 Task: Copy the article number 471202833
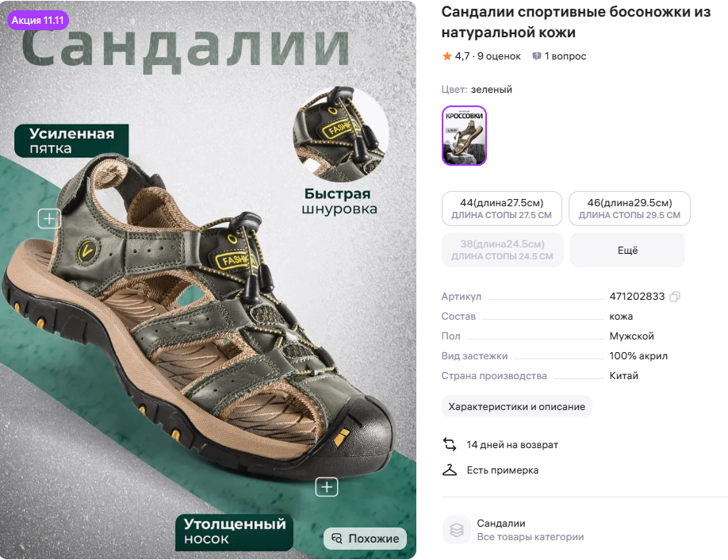click(675, 296)
